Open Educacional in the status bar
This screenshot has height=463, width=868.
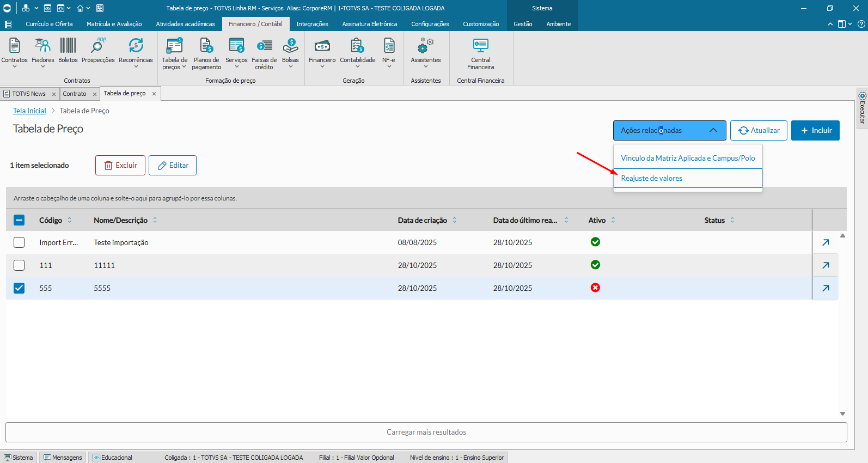point(112,458)
